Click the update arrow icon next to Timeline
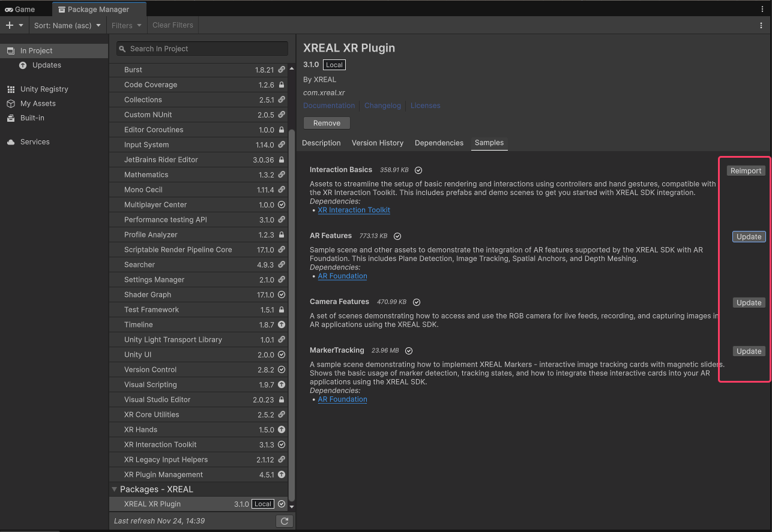The height and width of the screenshot is (532, 772). 281,324
